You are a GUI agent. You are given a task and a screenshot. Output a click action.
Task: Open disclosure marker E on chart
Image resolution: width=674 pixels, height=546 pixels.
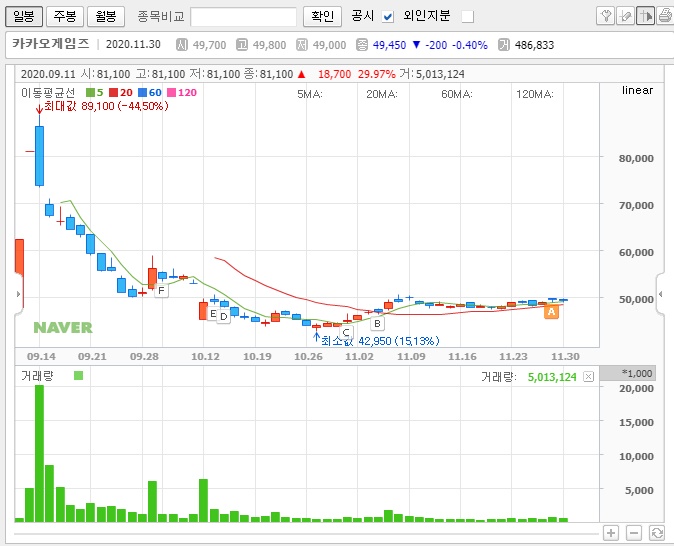coord(212,313)
